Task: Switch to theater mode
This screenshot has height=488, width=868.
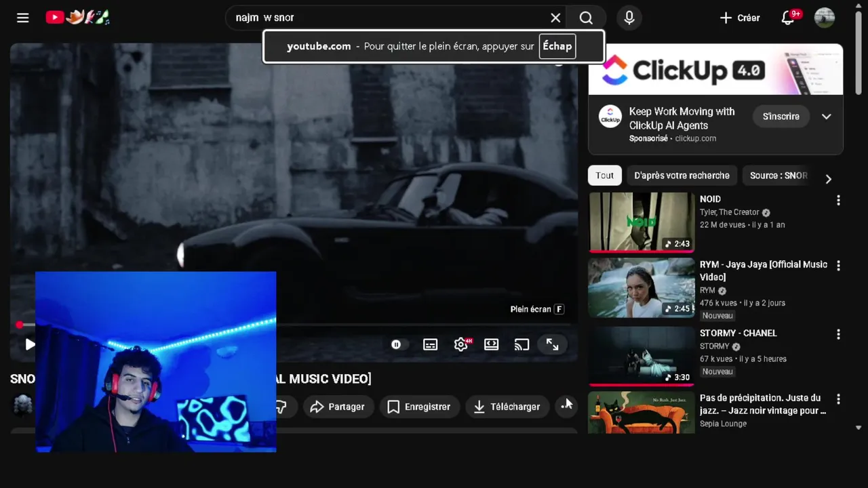Action: (x=492, y=344)
